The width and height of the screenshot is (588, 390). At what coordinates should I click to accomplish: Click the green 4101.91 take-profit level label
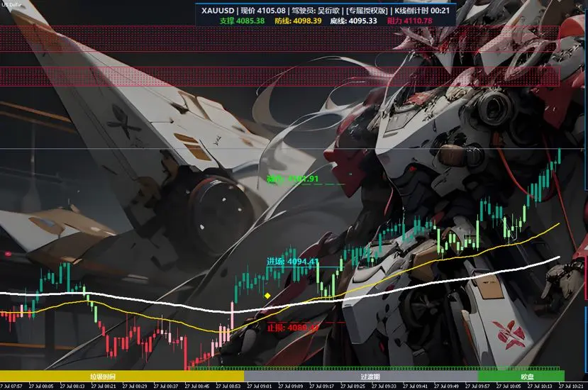[x=292, y=179]
